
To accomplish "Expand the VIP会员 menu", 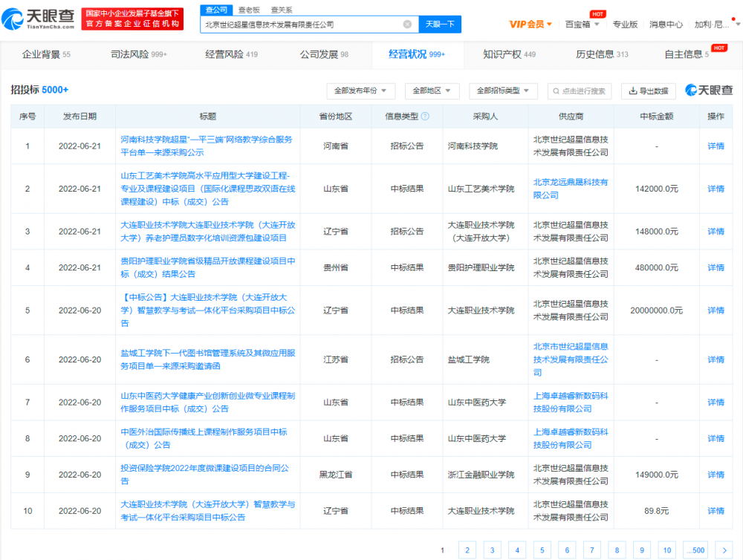I will 531,25.
